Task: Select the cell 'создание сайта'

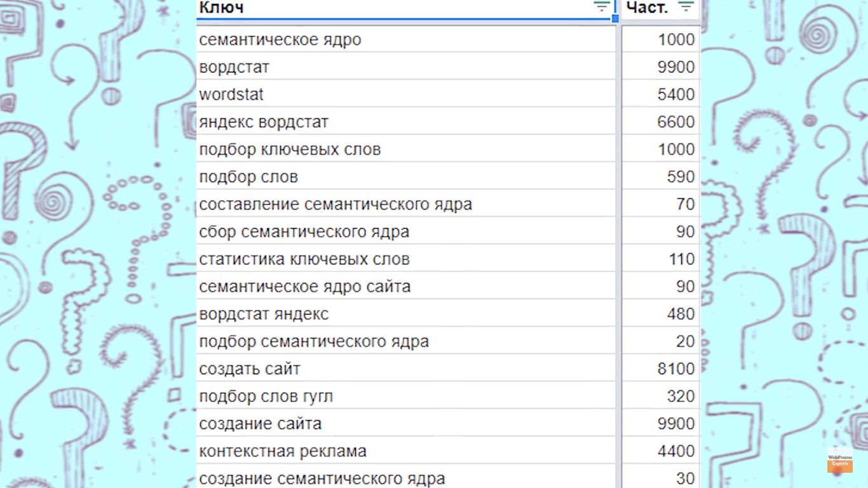Action: [406, 423]
